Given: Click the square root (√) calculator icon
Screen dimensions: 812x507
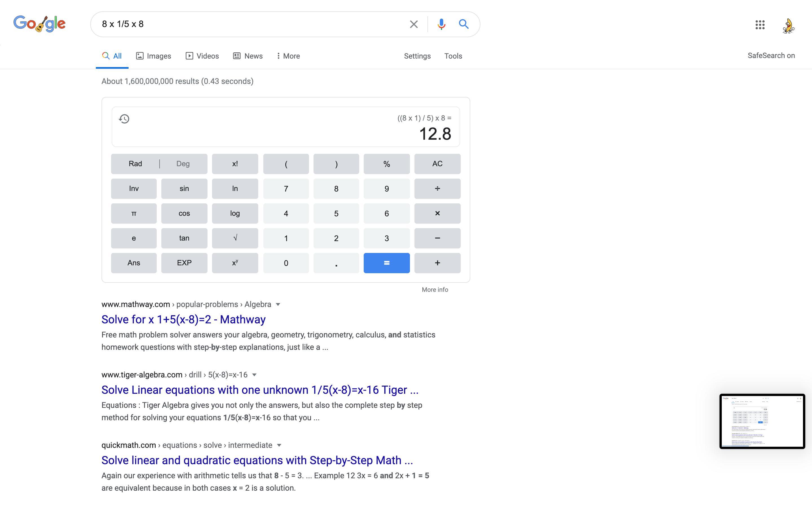Looking at the screenshot, I should [235, 238].
